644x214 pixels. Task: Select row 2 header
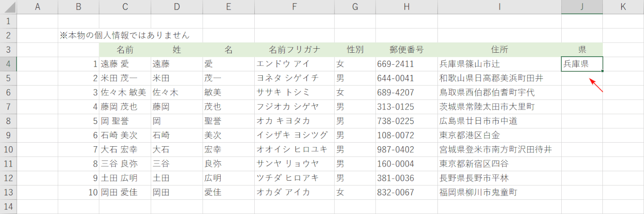click(x=8, y=35)
